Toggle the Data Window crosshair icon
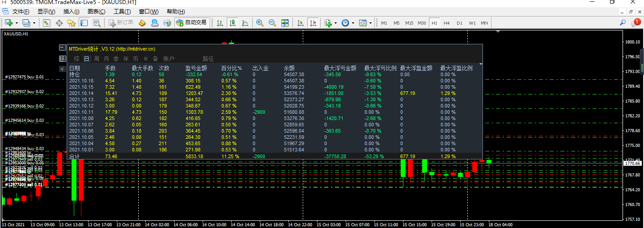Image resolution: width=644 pixels, height=228 pixels. tap(59, 23)
